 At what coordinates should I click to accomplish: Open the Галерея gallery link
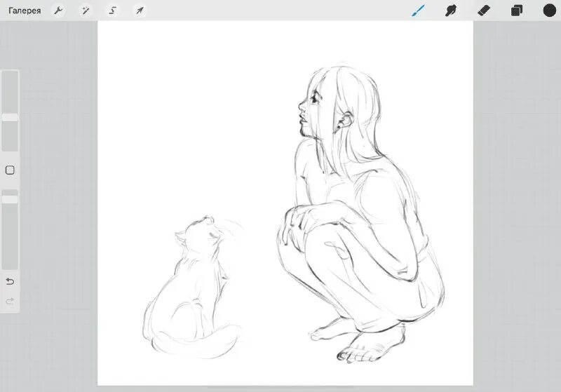tap(25, 11)
